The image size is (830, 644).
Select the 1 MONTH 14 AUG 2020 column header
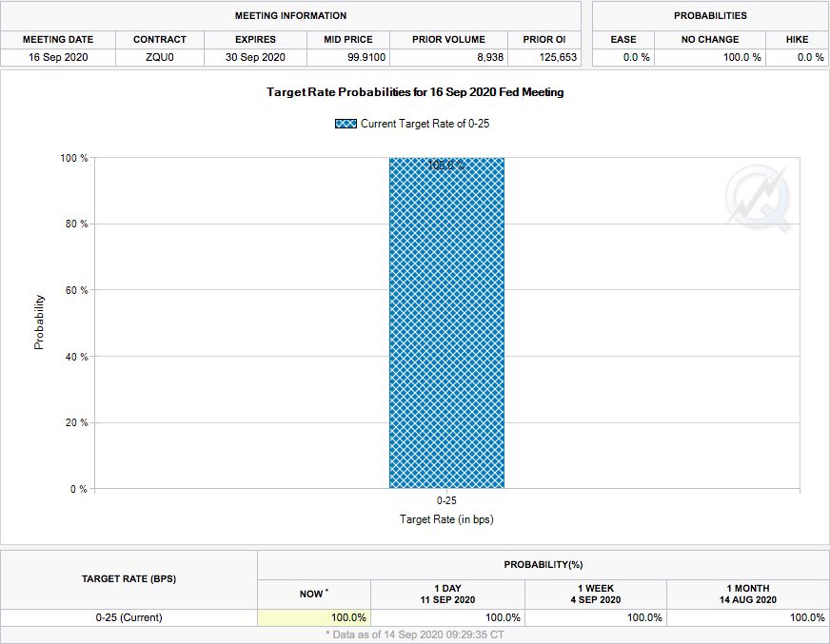(748, 595)
